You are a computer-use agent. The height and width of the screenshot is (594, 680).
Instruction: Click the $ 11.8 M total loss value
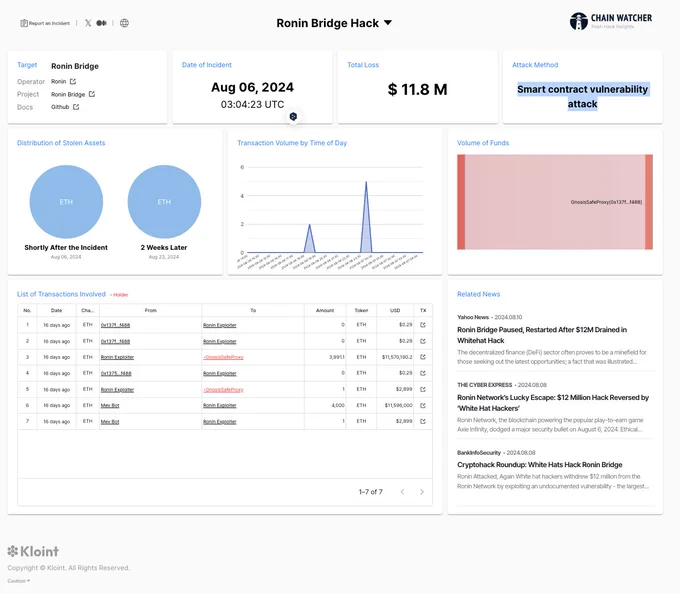tap(417, 89)
